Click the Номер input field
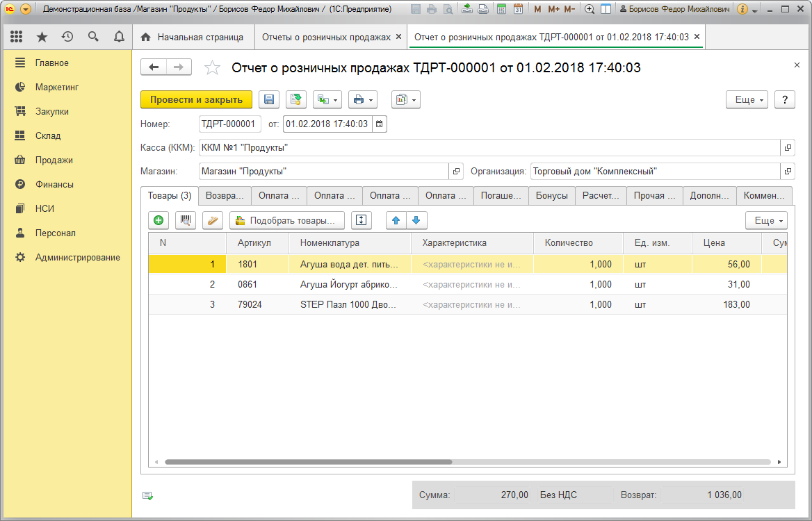The height and width of the screenshot is (521, 812). (x=230, y=124)
